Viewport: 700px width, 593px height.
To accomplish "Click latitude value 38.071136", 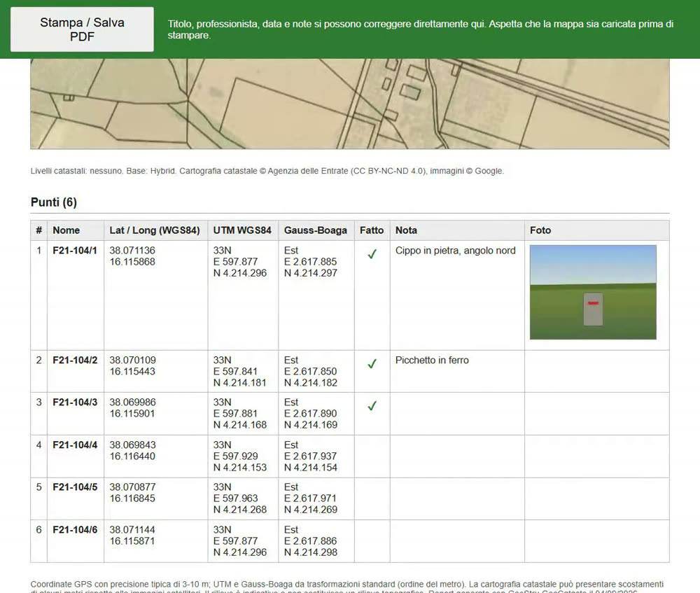I will [x=132, y=251].
